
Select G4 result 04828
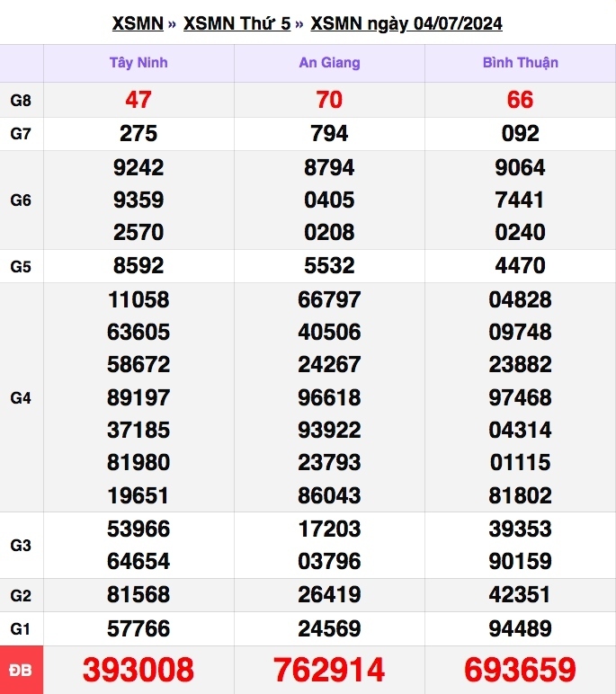pos(520,299)
